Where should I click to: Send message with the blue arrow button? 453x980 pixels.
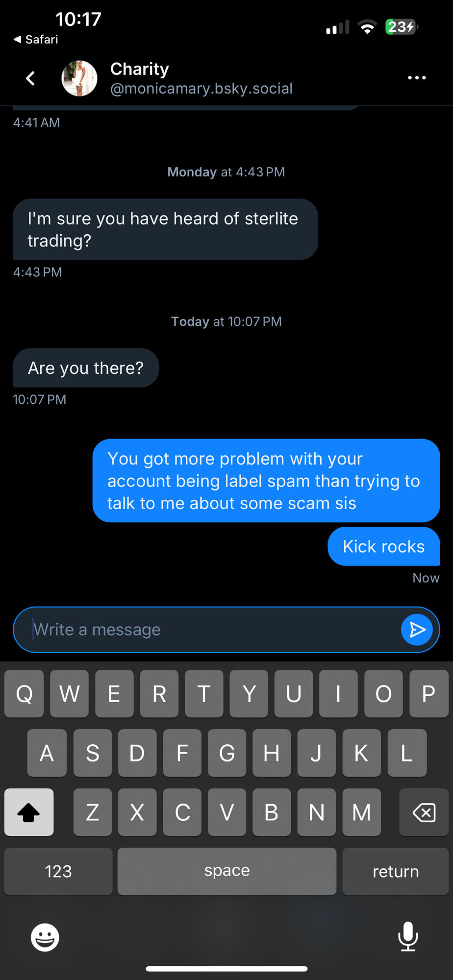tap(417, 630)
